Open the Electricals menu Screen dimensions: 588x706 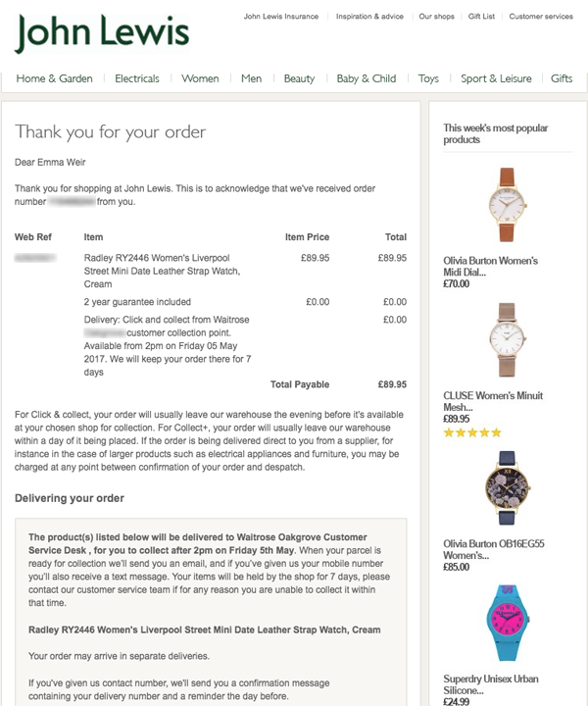[137, 78]
